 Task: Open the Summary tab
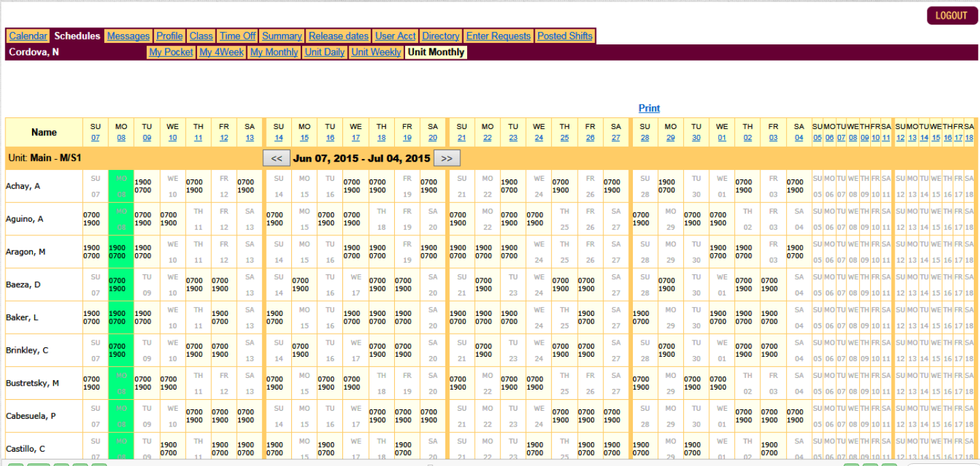pos(282,36)
